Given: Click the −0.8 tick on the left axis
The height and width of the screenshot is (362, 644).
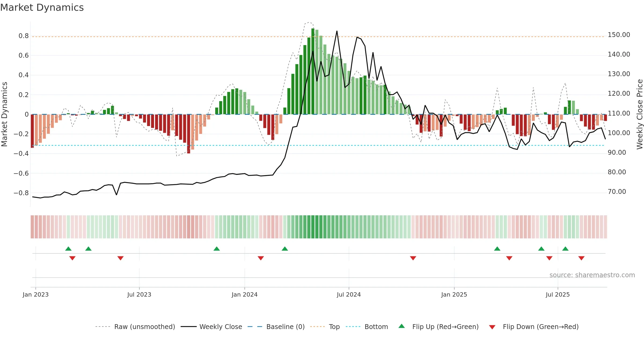Looking at the screenshot, I should [x=21, y=193].
